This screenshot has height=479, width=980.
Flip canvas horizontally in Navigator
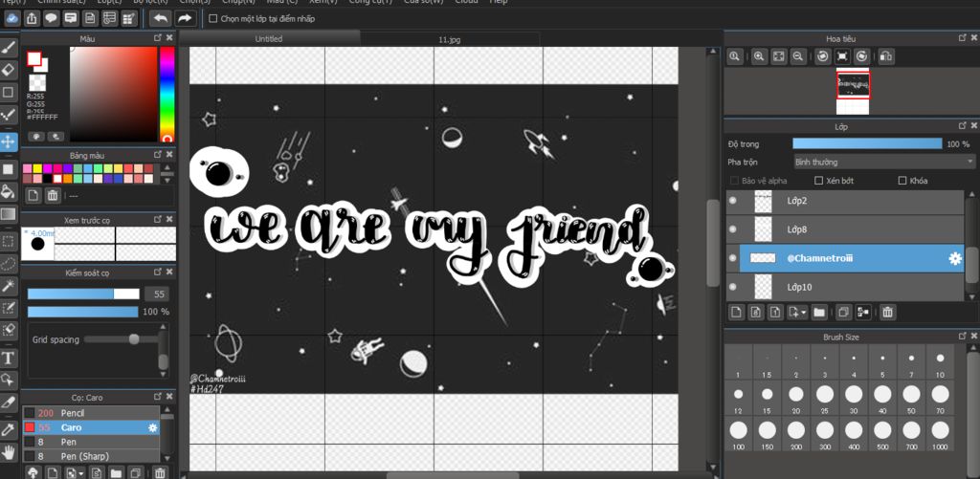pyautogui.click(x=885, y=56)
